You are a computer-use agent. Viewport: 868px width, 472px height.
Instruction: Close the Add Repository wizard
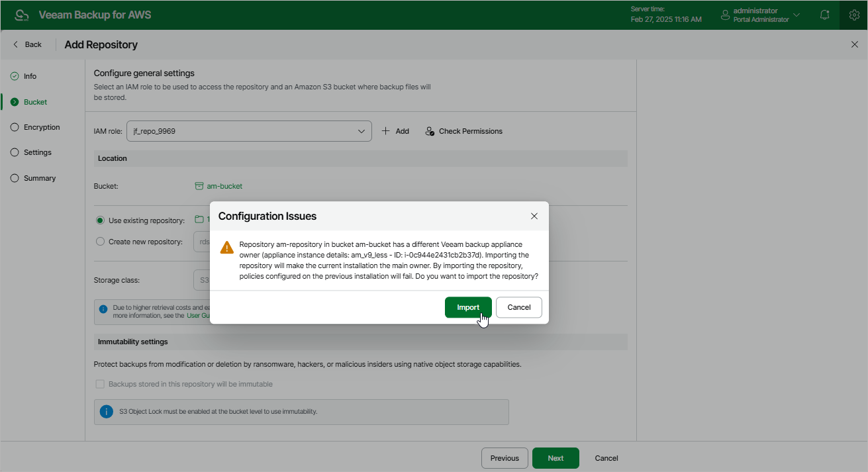(854, 44)
